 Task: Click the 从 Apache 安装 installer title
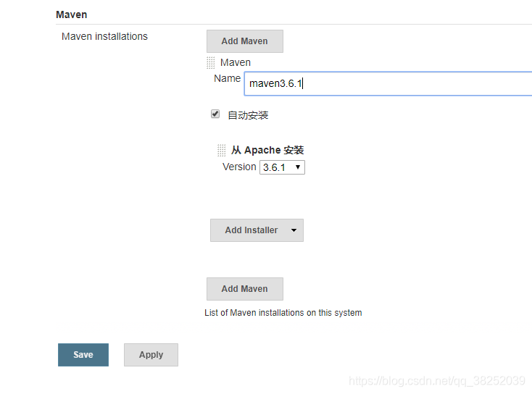coord(267,151)
